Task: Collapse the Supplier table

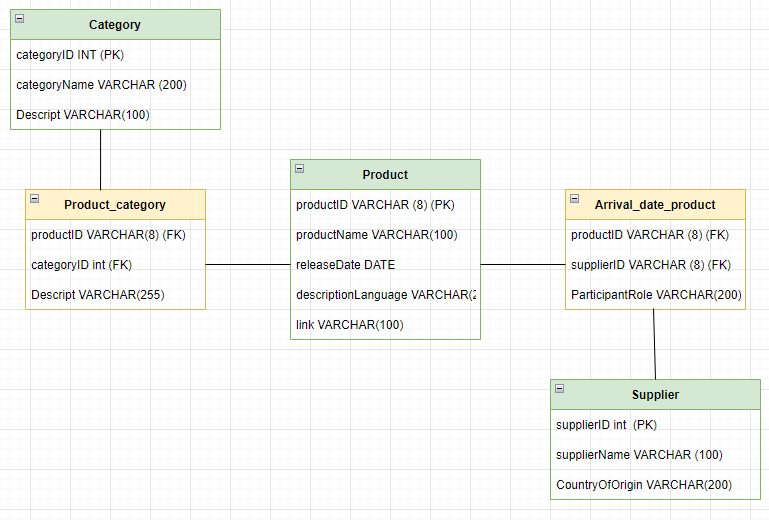Action: pyautogui.click(x=560, y=389)
